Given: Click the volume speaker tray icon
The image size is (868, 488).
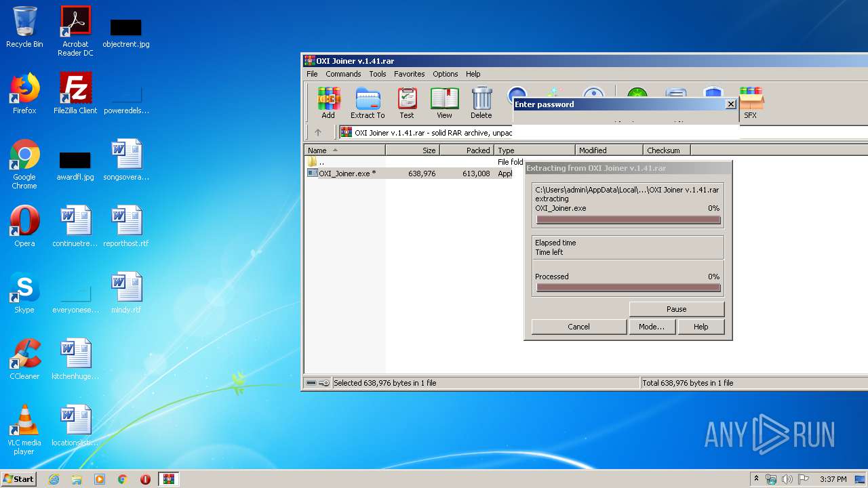Looking at the screenshot, I should pos(787,479).
